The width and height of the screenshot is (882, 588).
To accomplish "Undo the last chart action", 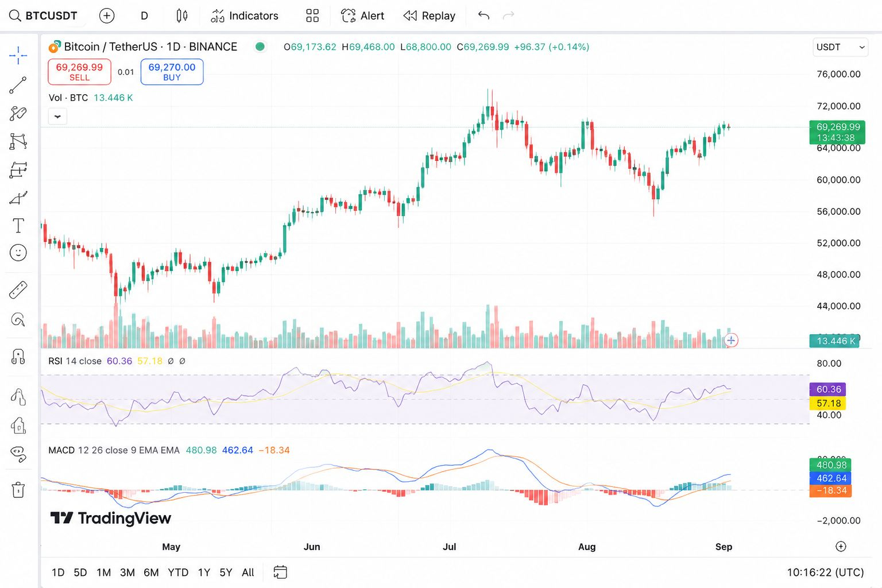I will point(483,16).
